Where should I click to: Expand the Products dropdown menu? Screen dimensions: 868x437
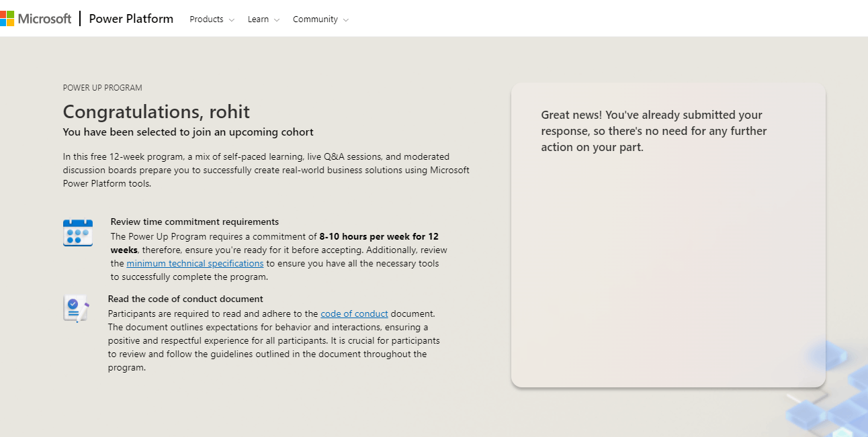click(212, 19)
